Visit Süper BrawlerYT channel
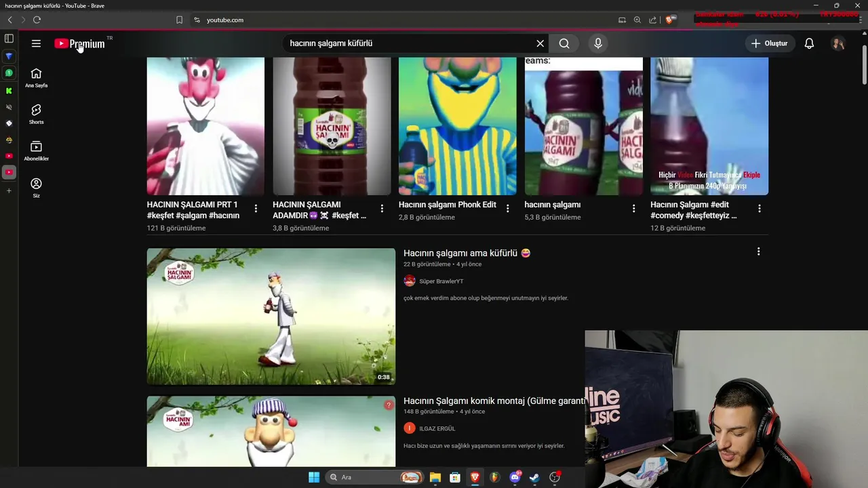This screenshot has width=868, height=488. tap(441, 281)
